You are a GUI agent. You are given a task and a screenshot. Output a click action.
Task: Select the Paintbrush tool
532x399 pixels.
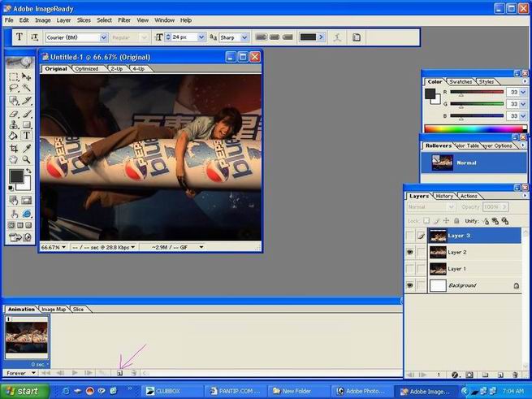[x=26, y=114]
